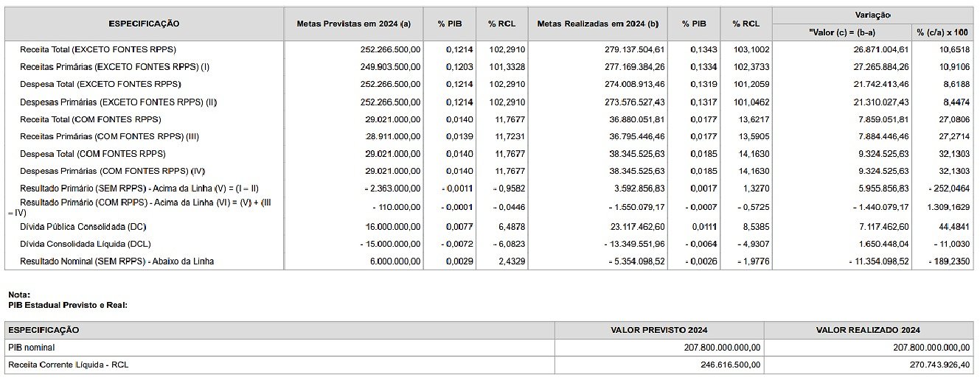Select the '% (c/a) x 100' column header
The width and height of the screenshot is (980, 380).
pos(942,32)
